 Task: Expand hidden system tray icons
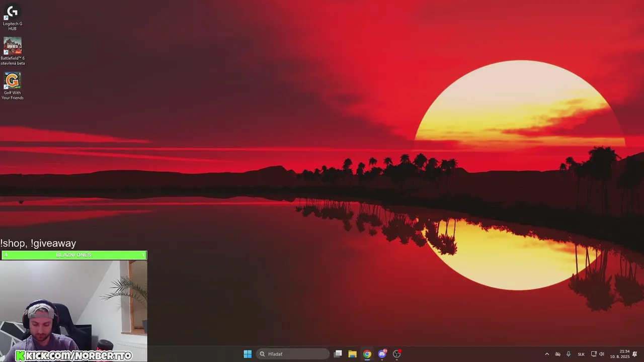547,354
